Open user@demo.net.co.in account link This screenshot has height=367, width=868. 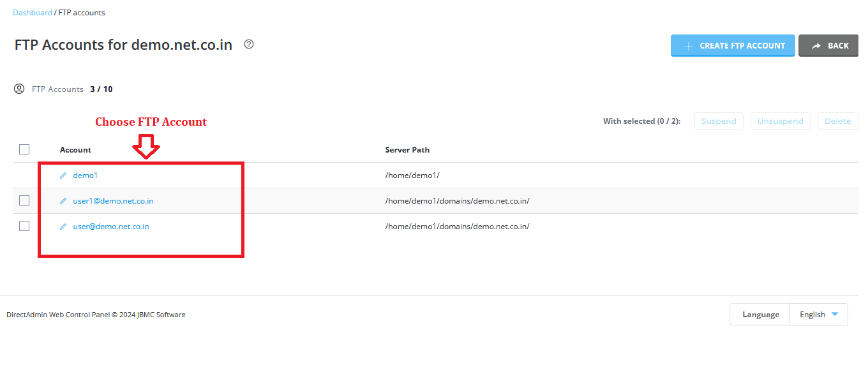(111, 227)
